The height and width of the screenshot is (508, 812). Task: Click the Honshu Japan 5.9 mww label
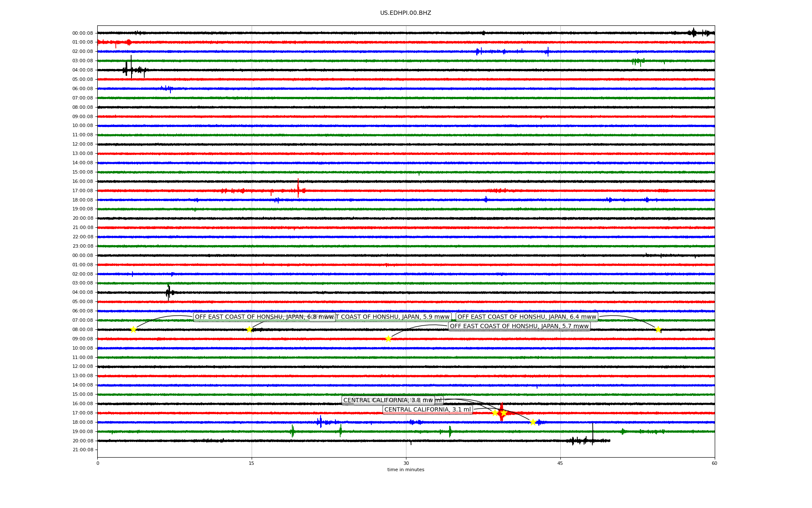[393, 317]
